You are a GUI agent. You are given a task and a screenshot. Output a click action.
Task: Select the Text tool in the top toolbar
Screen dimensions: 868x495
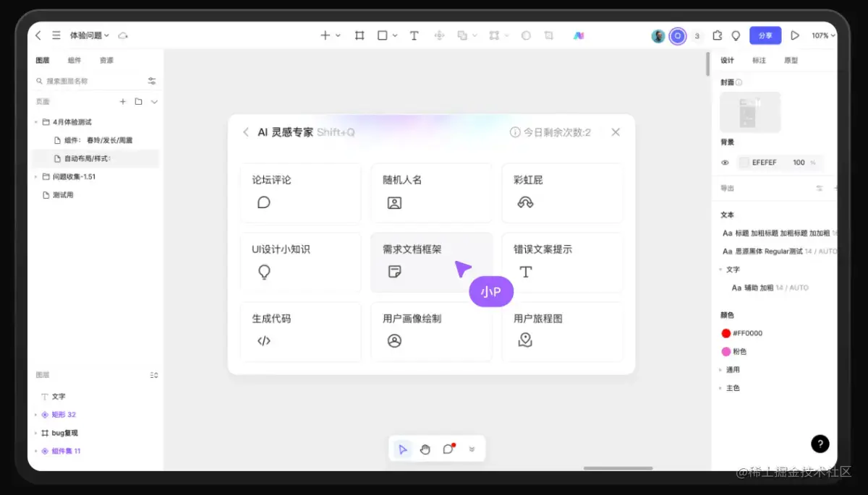tap(414, 35)
